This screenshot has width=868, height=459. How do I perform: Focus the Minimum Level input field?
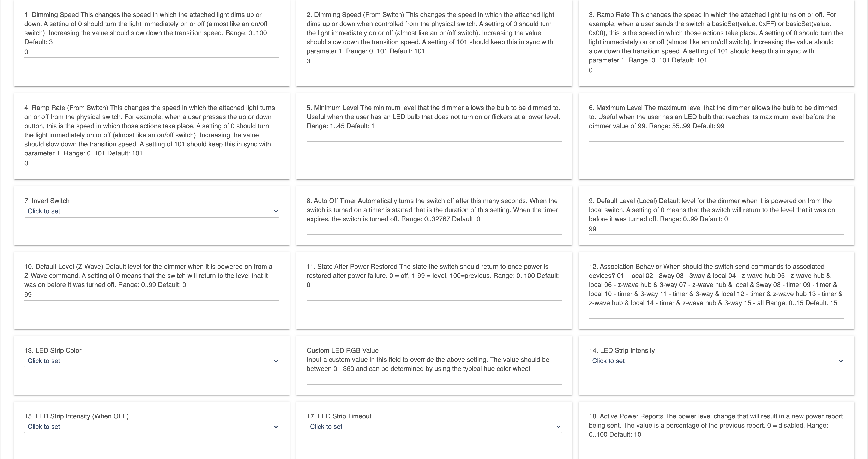pos(434,136)
